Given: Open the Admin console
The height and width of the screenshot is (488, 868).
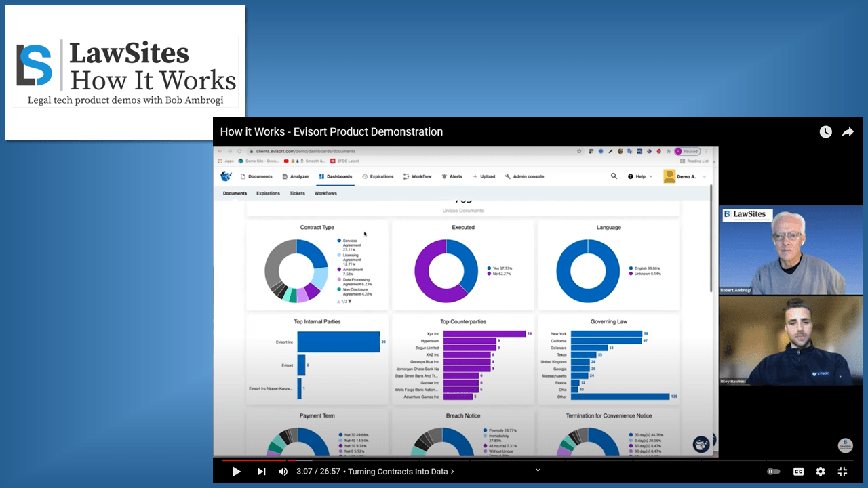Looking at the screenshot, I should (524, 176).
